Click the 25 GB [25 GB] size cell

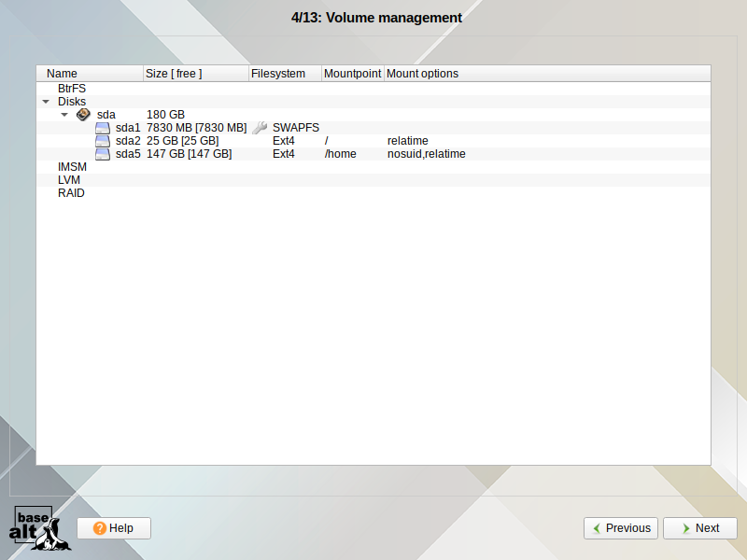coord(182,141)
